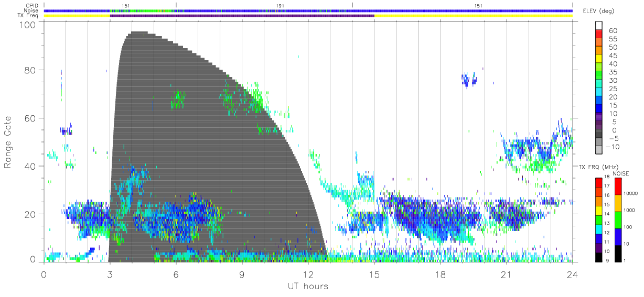Click the 60 label on ELEV colorbar
The image size is (644, 297).
(x=613, y=31)
